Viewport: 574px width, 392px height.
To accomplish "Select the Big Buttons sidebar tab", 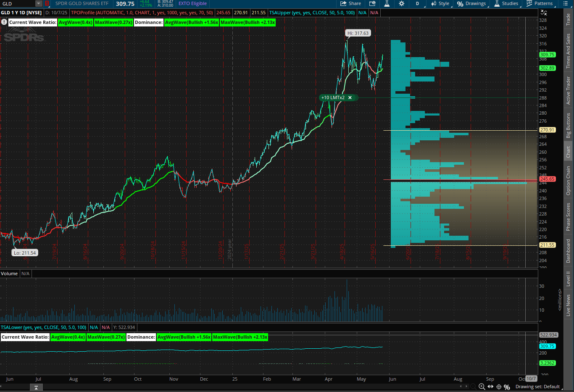I will (x=568, y=125).
